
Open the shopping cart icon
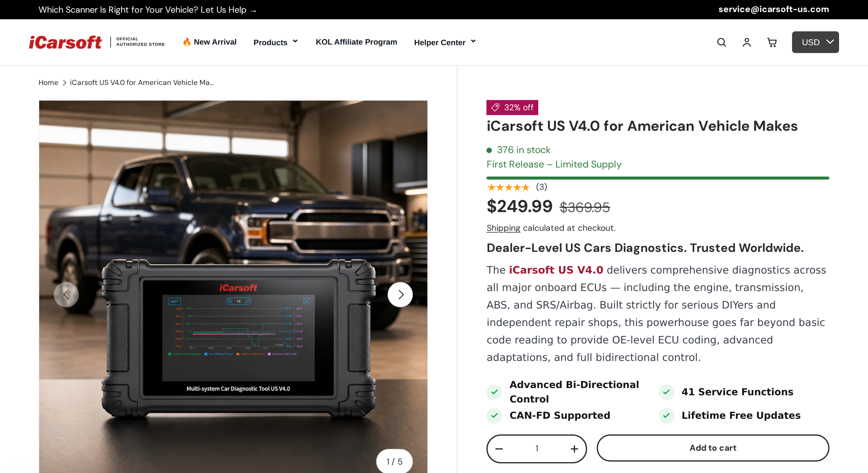click(772, 42)
